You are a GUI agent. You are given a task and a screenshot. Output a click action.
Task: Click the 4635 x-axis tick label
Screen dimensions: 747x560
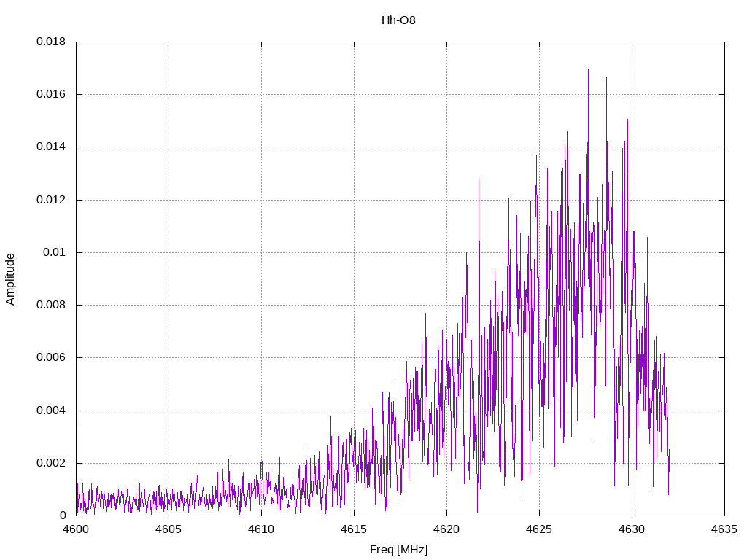click(724, 529)
